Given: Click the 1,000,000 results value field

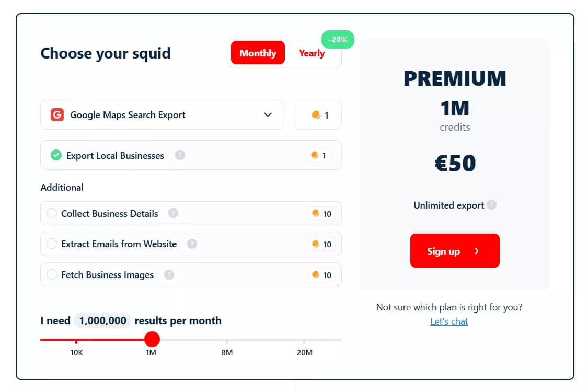Looking at the screenshot, I should click(102, 320).
